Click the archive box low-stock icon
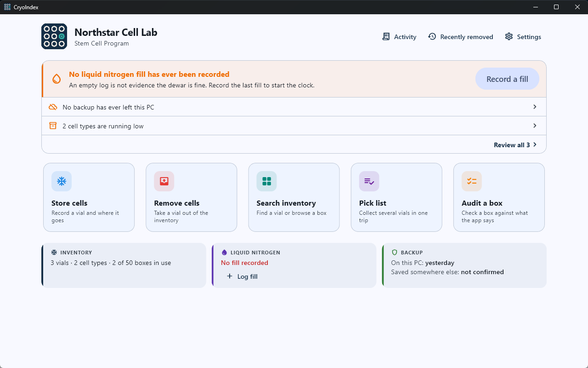Image resolution: width=588 pixels, height=368 pixels. (x=53, y=126)
